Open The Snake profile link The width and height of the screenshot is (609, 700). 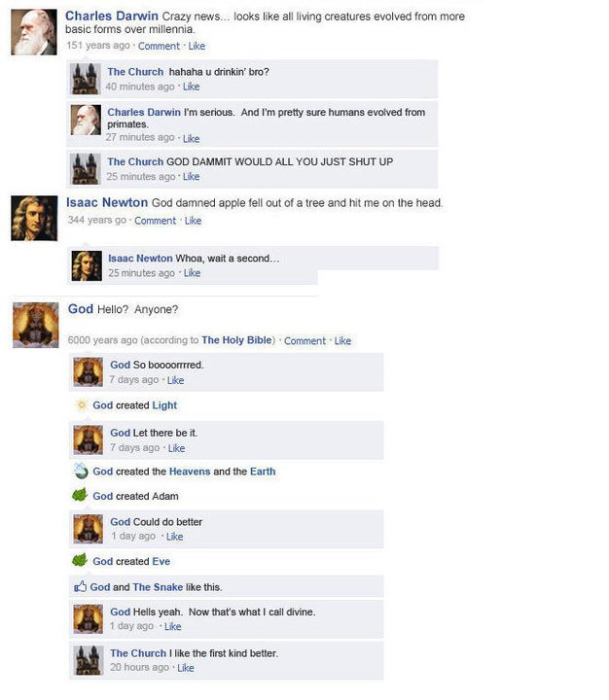158,587
